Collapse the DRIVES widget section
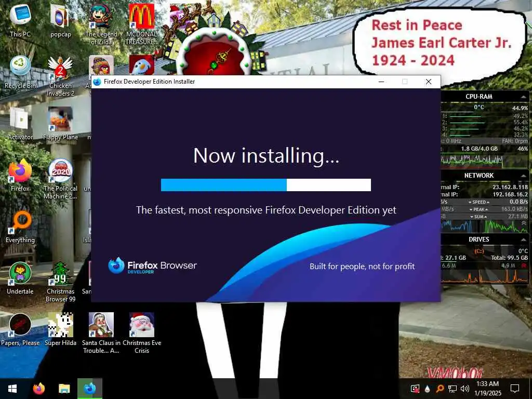The height and width of the screenshot is (399, 532). (524, 240)
